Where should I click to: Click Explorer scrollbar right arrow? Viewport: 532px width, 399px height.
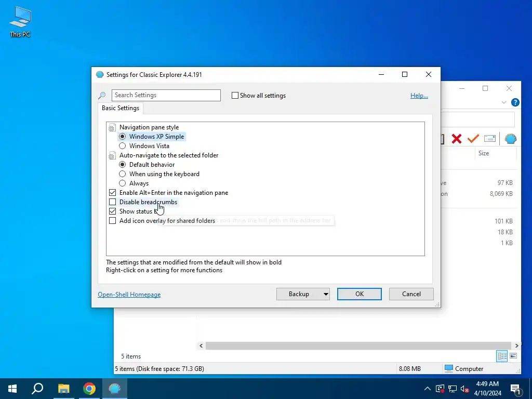click(x=516, y=345)
